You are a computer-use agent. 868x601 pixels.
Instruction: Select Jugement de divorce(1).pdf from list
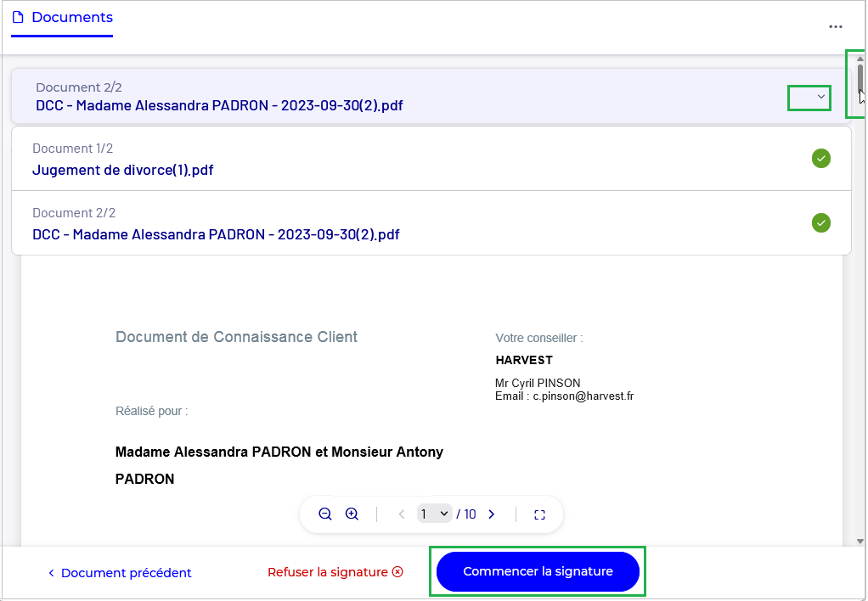[x=123, y=170]
